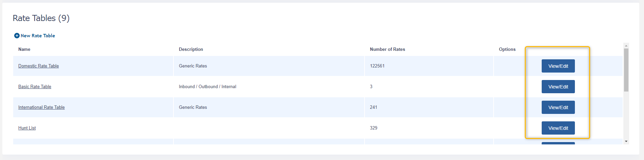Open the Domestic Rate Table link
This screenshot has height=160, width=644.
pos(39,66)
